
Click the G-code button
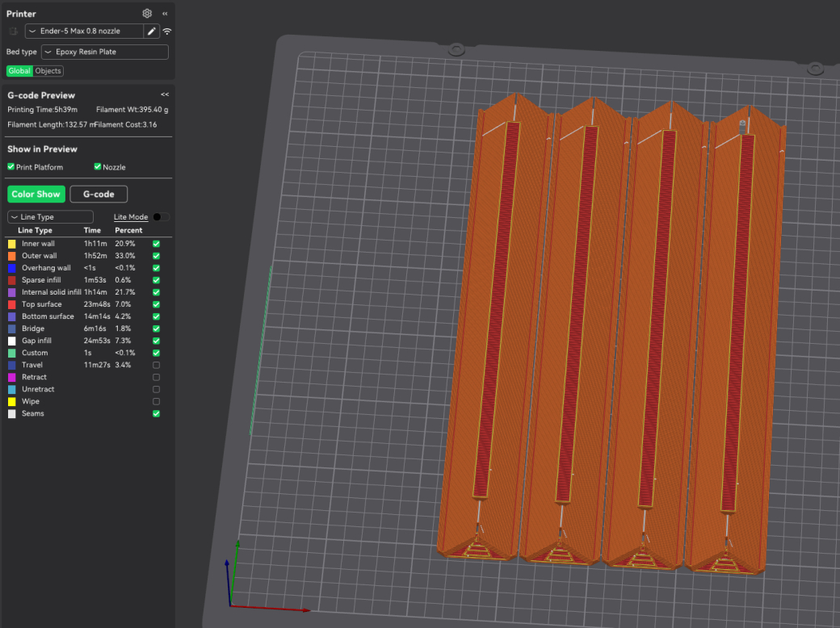[99, 194]
